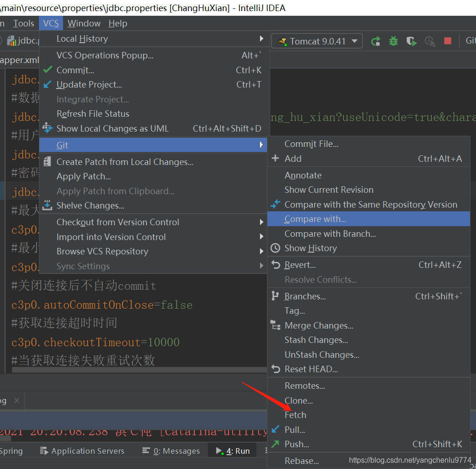Click Fetch in Git submenu
476x469 pixels.
point(369,415)
